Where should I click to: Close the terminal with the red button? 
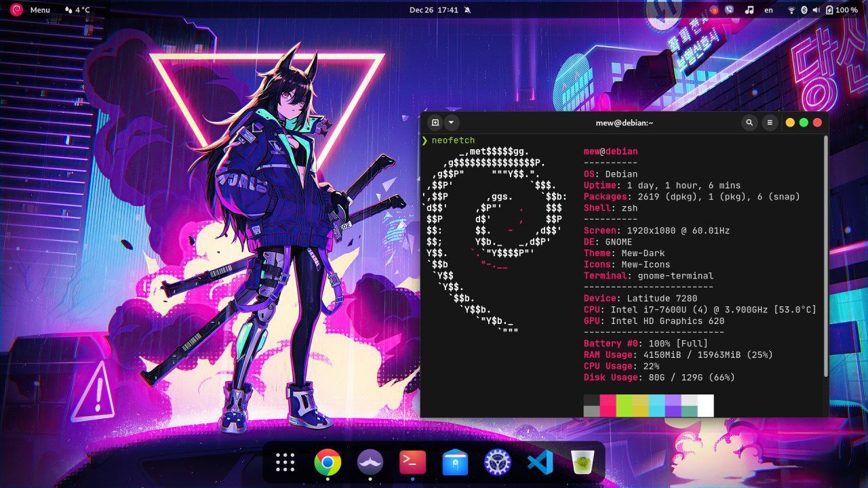pyautogui.click(x=817, y=123)
